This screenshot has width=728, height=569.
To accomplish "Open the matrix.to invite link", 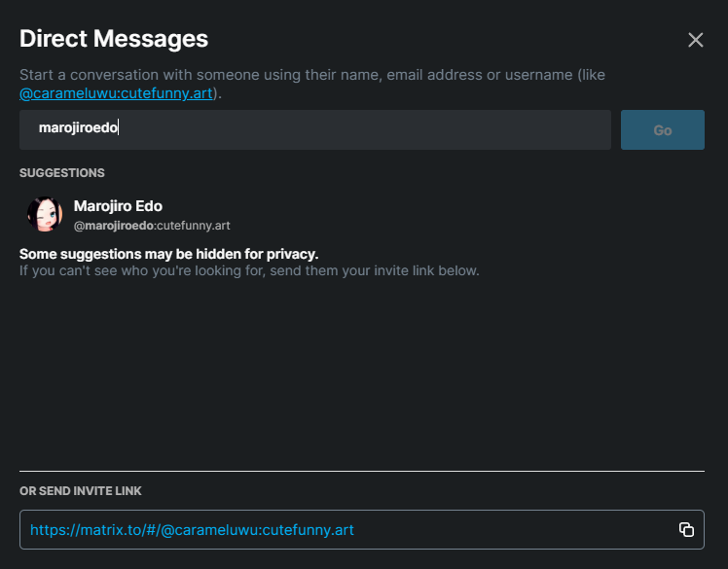I will [192, 529].
